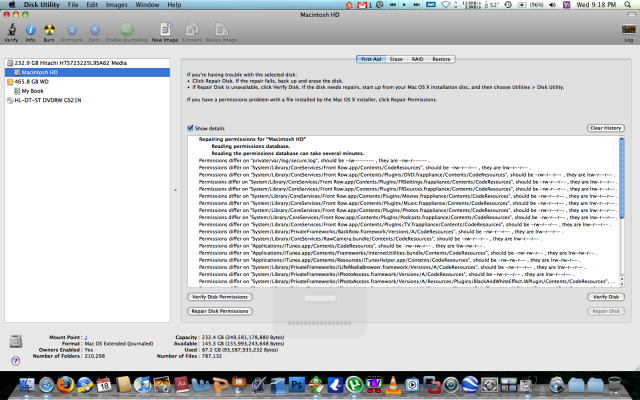640x400 pixels.
Task: Click the Gmail notifier menu bar icon
Action: point(364,5)
